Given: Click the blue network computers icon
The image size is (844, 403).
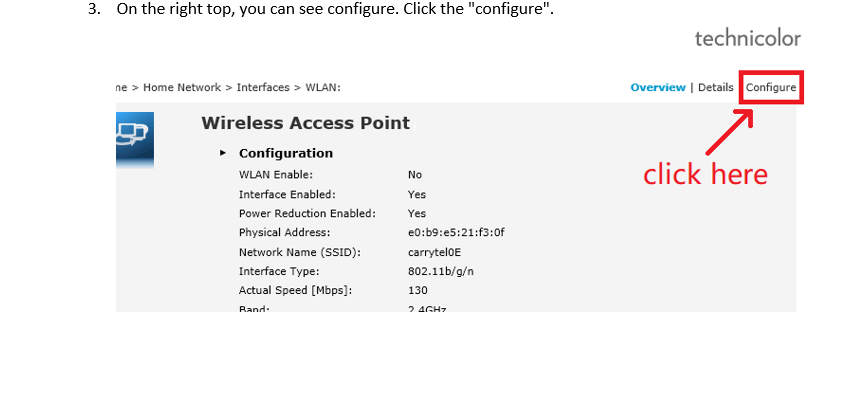Looking at the screenshot, I should (x=135, y=139).
